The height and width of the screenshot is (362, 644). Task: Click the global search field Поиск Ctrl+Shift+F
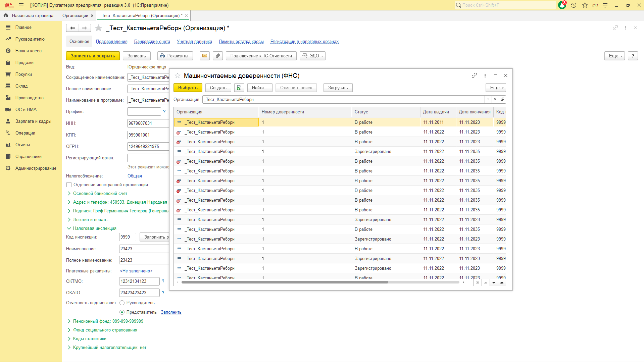point(505,5)
